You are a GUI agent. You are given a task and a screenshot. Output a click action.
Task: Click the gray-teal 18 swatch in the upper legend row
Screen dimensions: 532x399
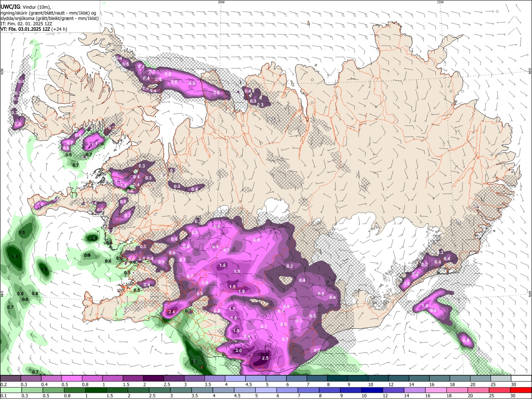tap(460, 378)
